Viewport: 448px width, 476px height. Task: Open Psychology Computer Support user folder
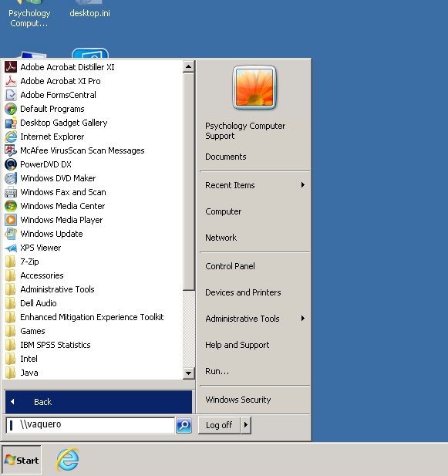click(245, 131)
